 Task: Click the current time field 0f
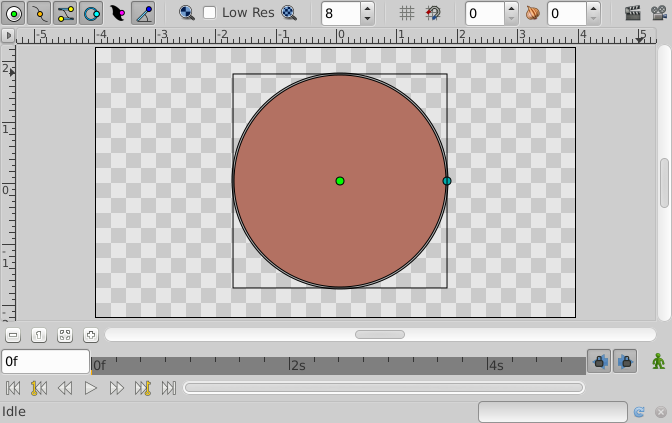(x=45, y=361)
